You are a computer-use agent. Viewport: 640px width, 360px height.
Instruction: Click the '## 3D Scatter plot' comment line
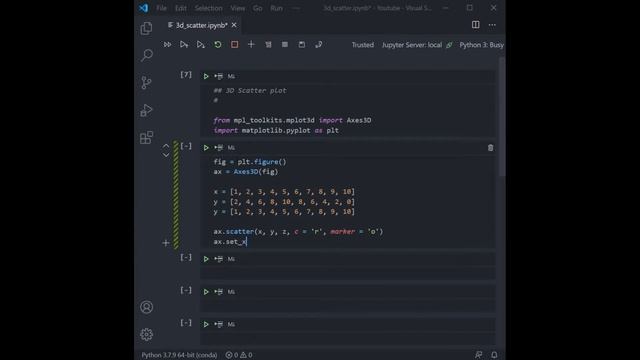pyautogui.click(x=250, y=91)
